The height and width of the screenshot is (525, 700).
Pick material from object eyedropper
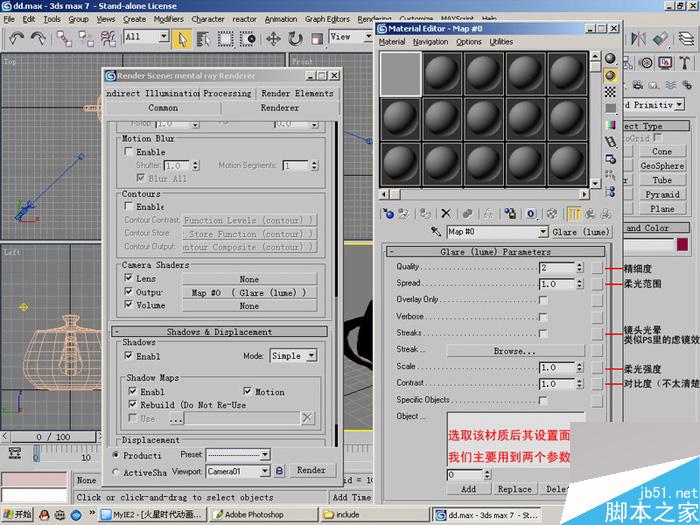(x=436, y=232)
